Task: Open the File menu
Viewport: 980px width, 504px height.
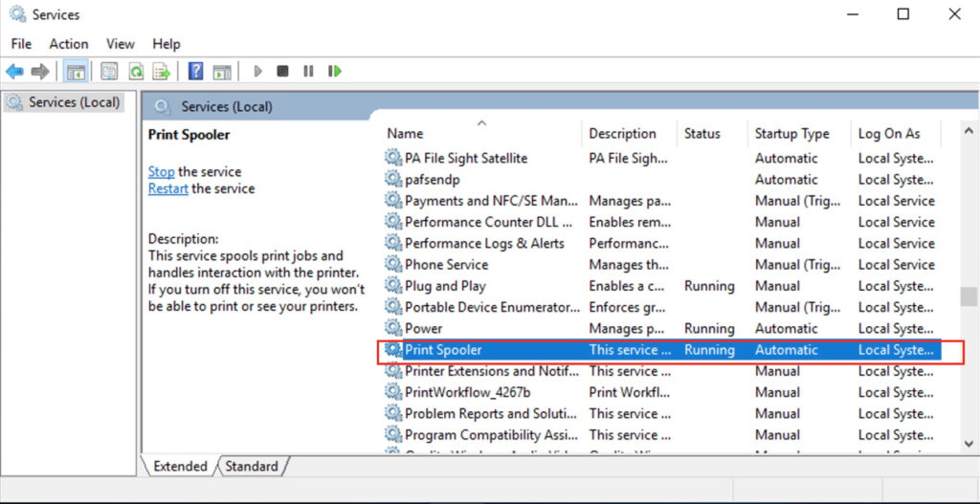Action: [x=21, y=44]
